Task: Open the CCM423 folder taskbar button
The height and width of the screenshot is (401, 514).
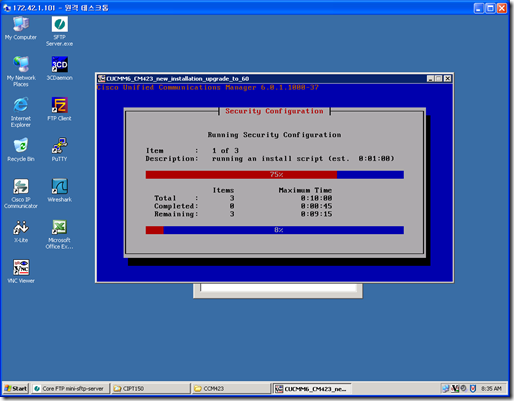Action: (x=231, y=388)
